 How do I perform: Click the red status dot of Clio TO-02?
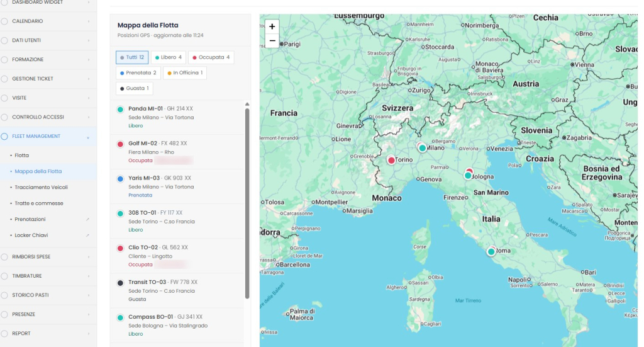pyautogui.click(x=120, y=248)
